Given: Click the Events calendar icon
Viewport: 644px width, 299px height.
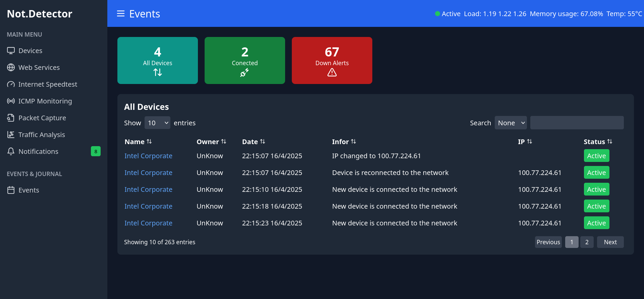Looking at the screenshot, I should (11, 190).
